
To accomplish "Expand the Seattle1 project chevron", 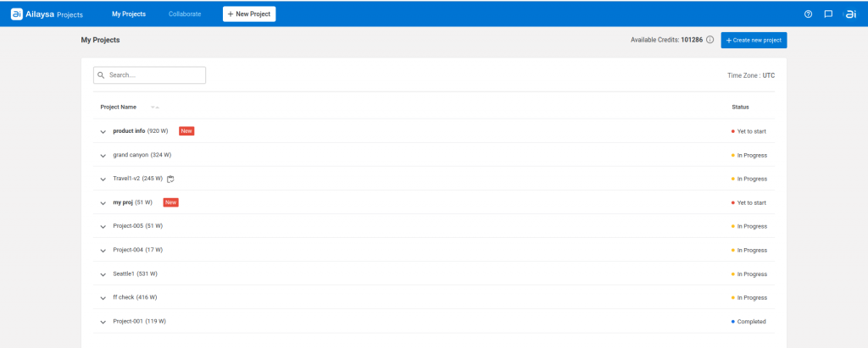I will tap(103, 274).
